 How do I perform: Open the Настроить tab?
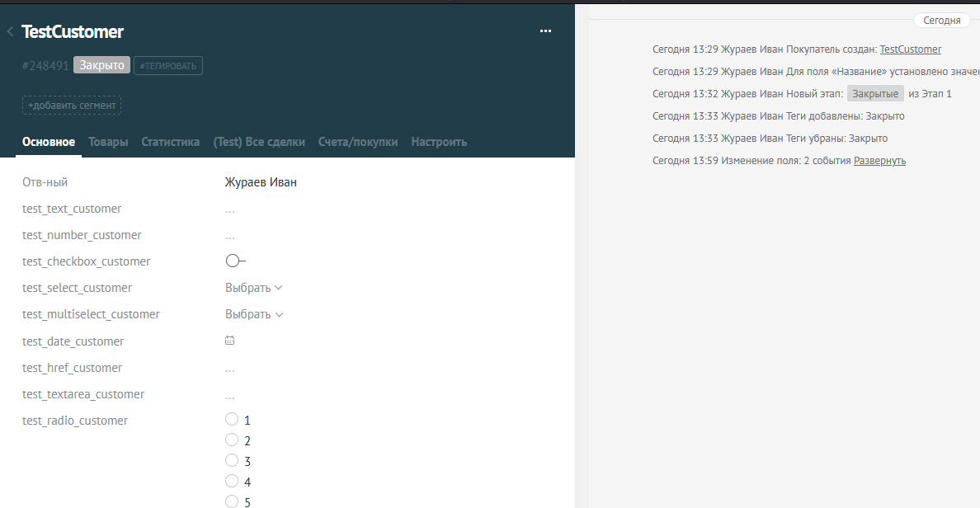point(439,142)
